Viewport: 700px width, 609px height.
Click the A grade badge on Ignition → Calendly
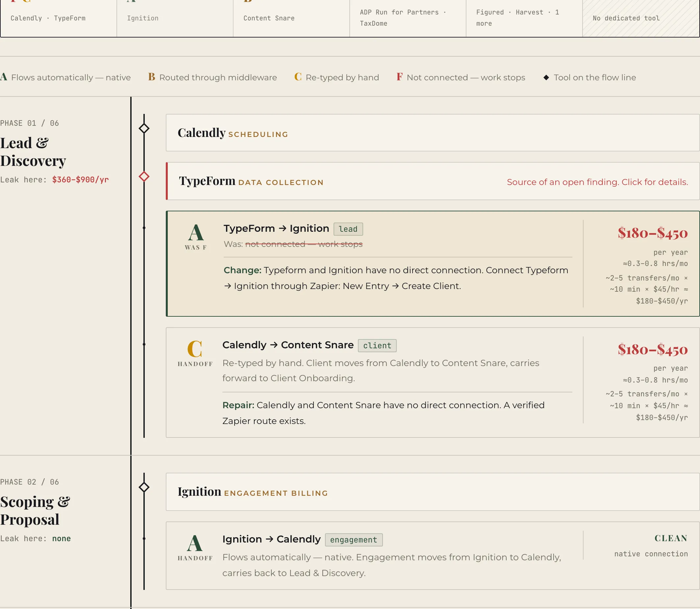click(x=195, y=543)
